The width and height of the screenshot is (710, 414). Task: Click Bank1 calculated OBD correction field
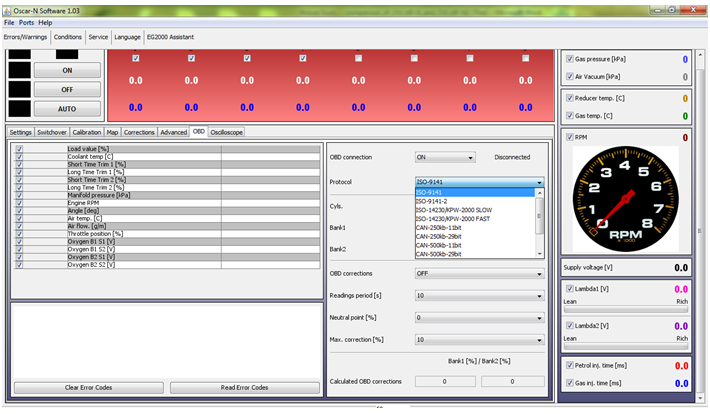pos(445,382)
